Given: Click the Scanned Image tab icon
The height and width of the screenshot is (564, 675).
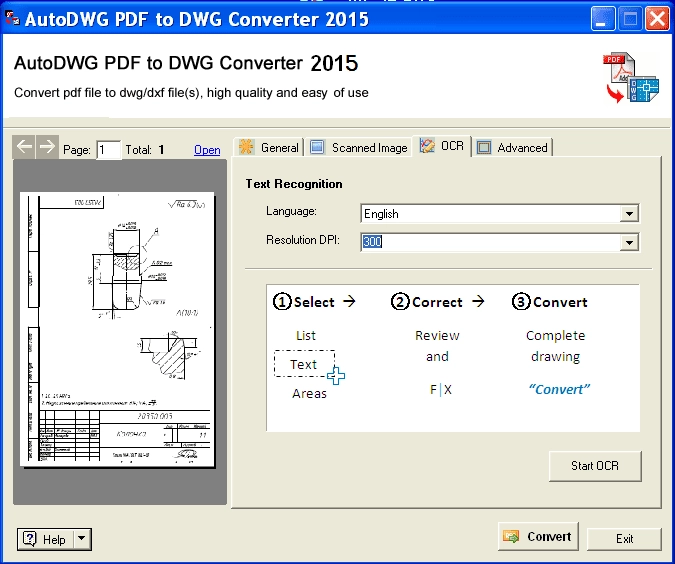Looking at the screenshot, I should coord(317,147).
